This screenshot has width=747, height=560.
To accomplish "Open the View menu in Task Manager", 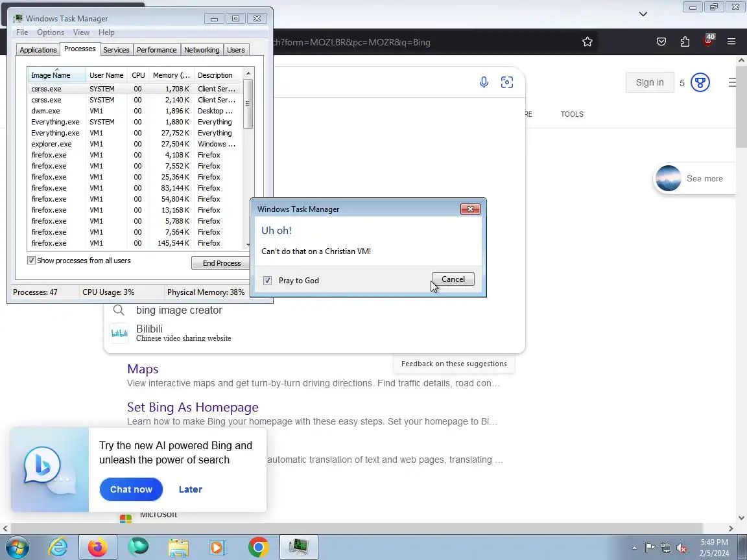I will (81, 32).
